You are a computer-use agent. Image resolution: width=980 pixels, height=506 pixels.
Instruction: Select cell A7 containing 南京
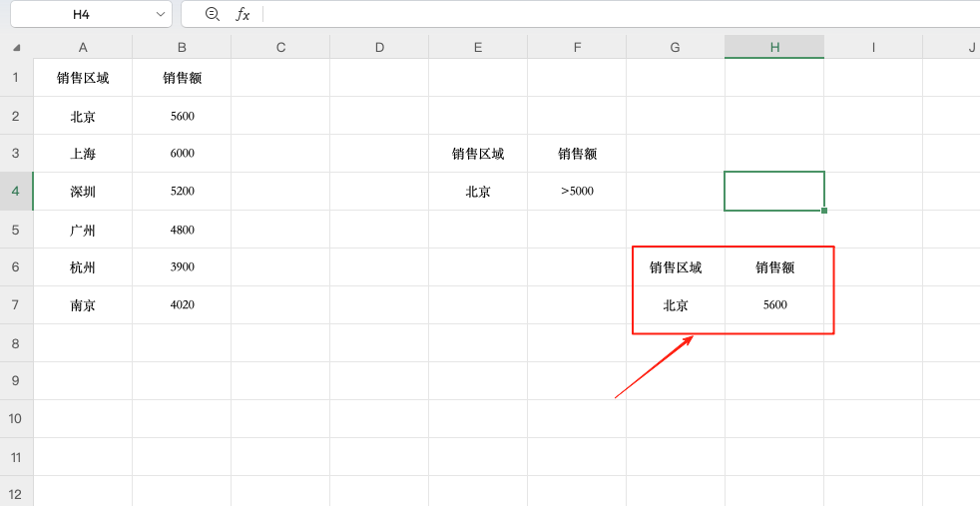pyautogui.click(x=83, y=305)
